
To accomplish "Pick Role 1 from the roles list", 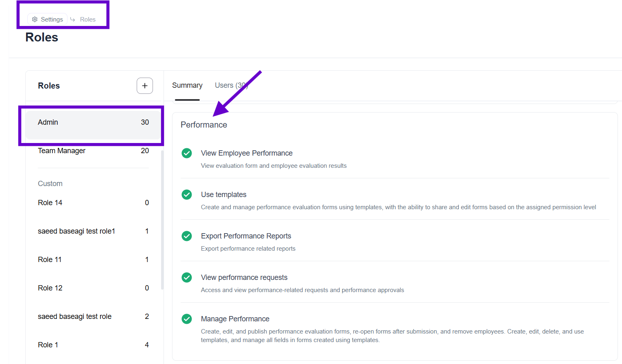I will tap(93, 345).
